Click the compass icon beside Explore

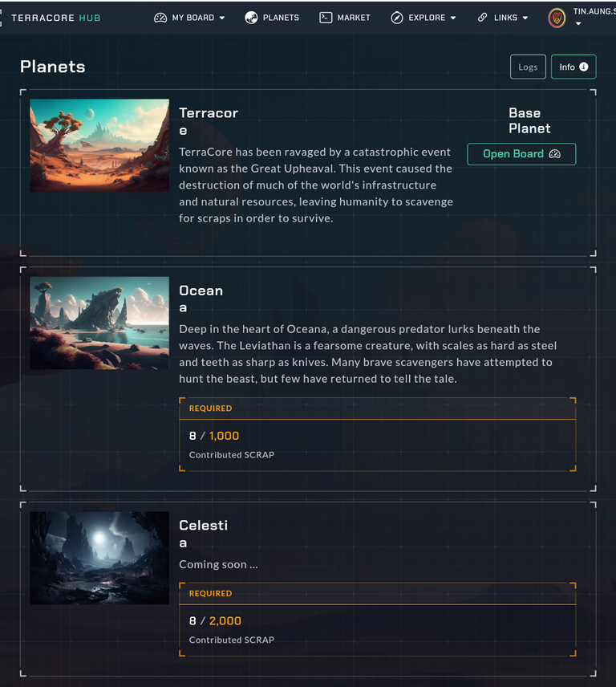pos(397,18)
